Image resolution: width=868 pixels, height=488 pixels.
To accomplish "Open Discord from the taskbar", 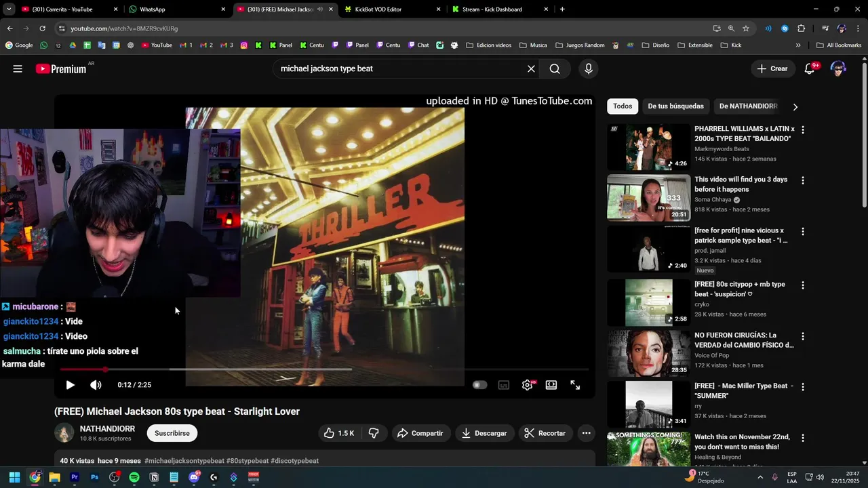I will (x=194, y=477).
